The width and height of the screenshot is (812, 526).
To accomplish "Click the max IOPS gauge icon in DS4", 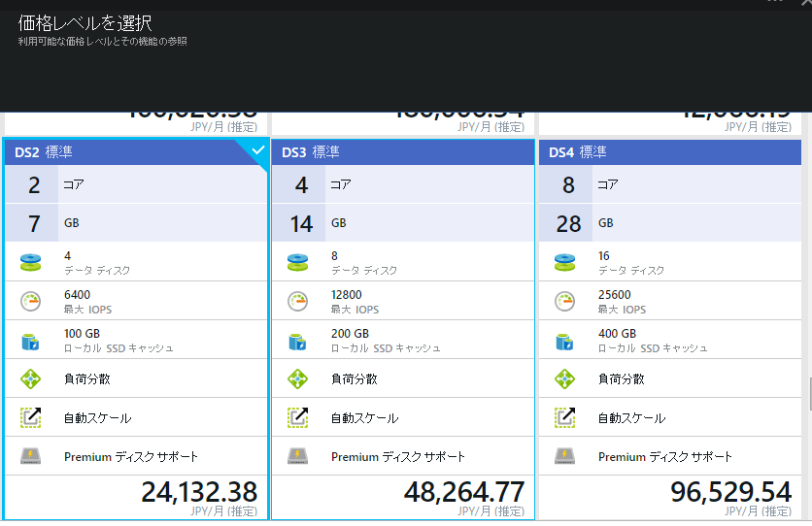I will (564, 301).
